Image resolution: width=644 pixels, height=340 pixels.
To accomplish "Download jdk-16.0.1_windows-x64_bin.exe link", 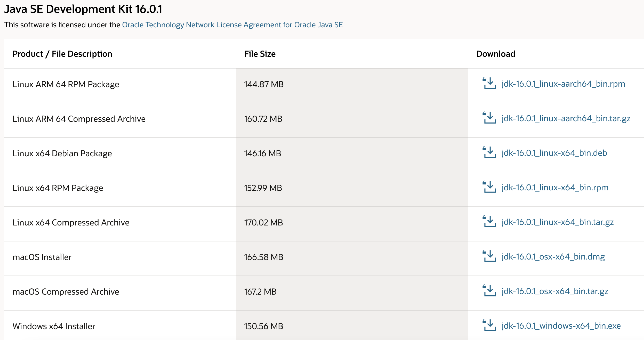I will [561, 326].
